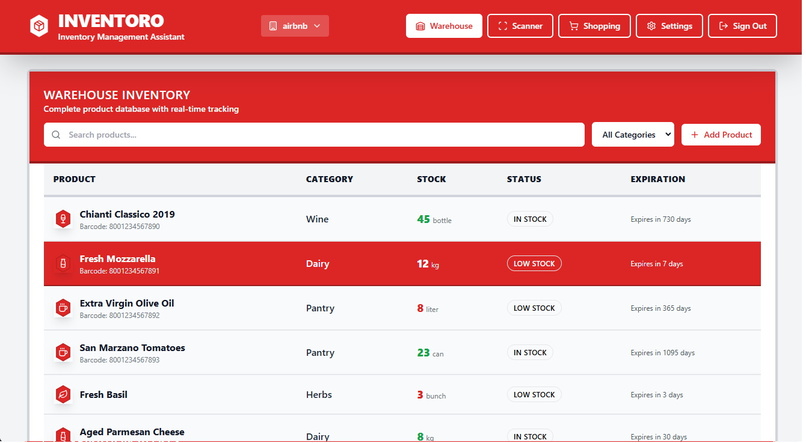Click the Fresh Basil leaf icon

pos(63,395)
